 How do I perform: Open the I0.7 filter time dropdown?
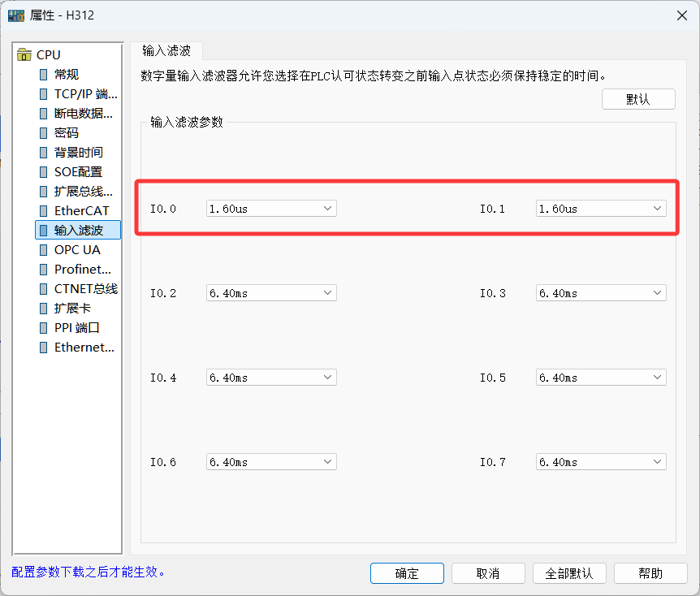point(601,462)
